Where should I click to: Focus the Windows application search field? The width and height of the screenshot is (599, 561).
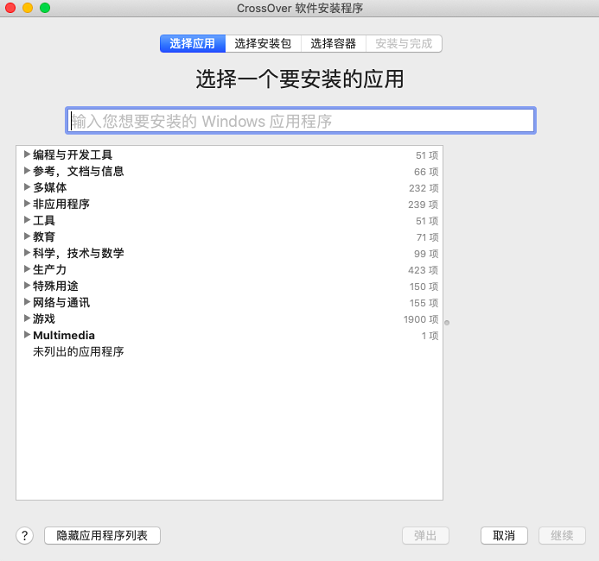tap(301, 121)
